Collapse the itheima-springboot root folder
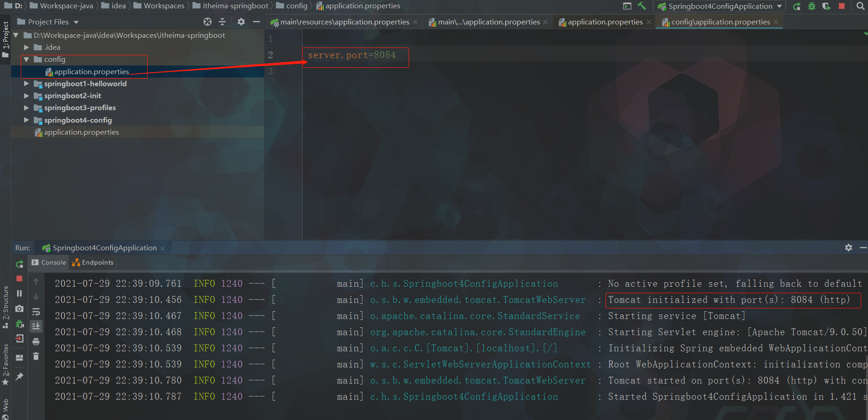 tap(16, 35)
